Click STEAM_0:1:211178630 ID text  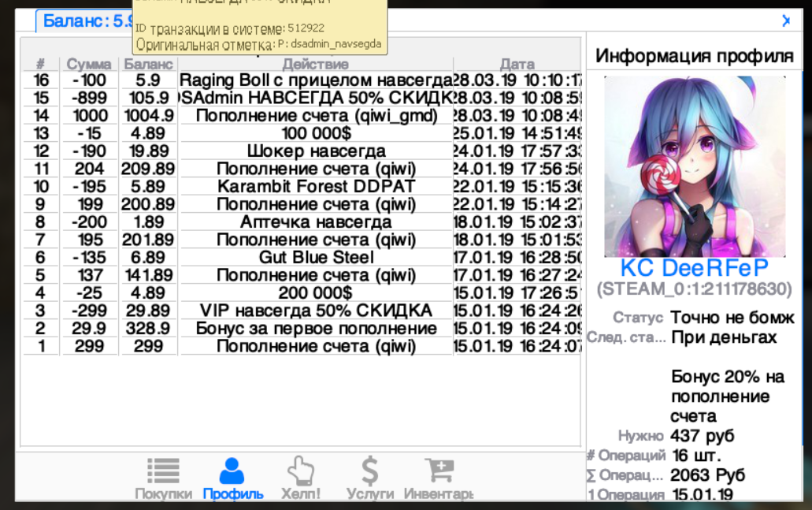pos(695,289)
